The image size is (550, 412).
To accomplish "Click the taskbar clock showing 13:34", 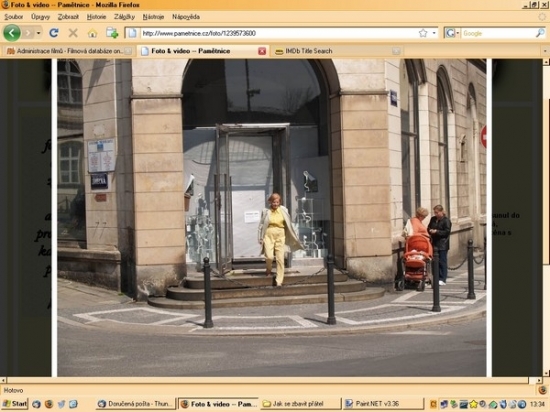I will (537, 404).
